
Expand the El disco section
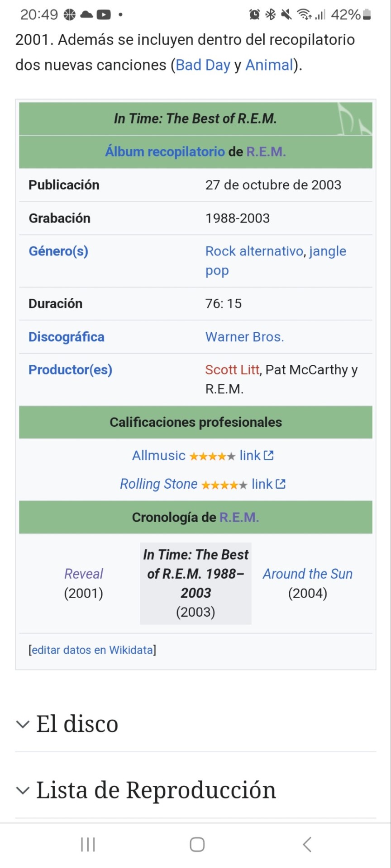coord(77,724)
